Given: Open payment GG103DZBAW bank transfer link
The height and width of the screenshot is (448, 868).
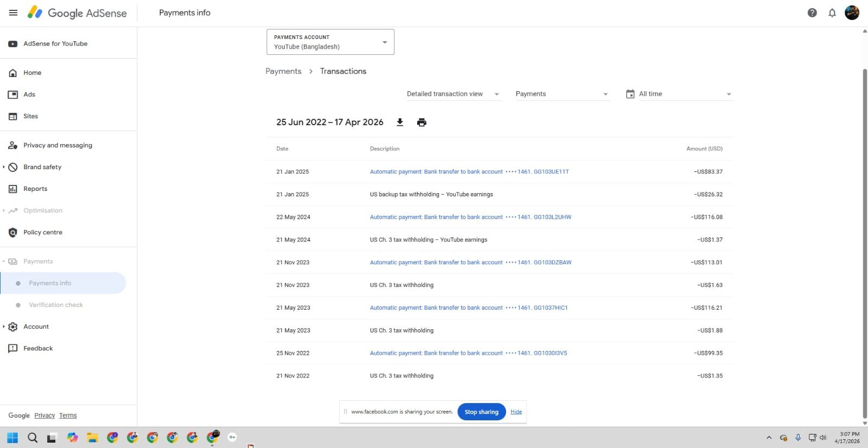Looking at the screenshot, I should click(470, 263).
